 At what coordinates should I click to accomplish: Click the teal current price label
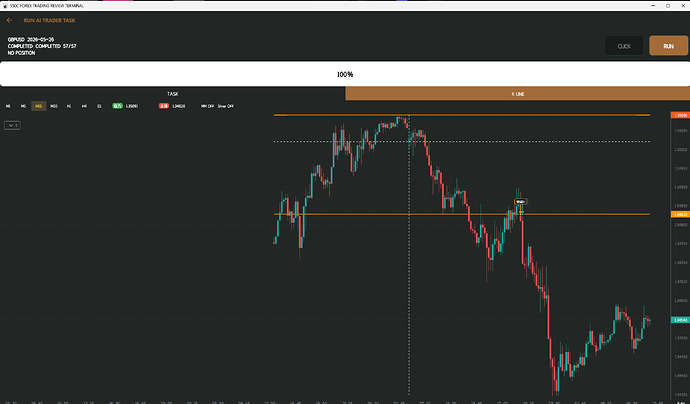[x=680, y=320]
